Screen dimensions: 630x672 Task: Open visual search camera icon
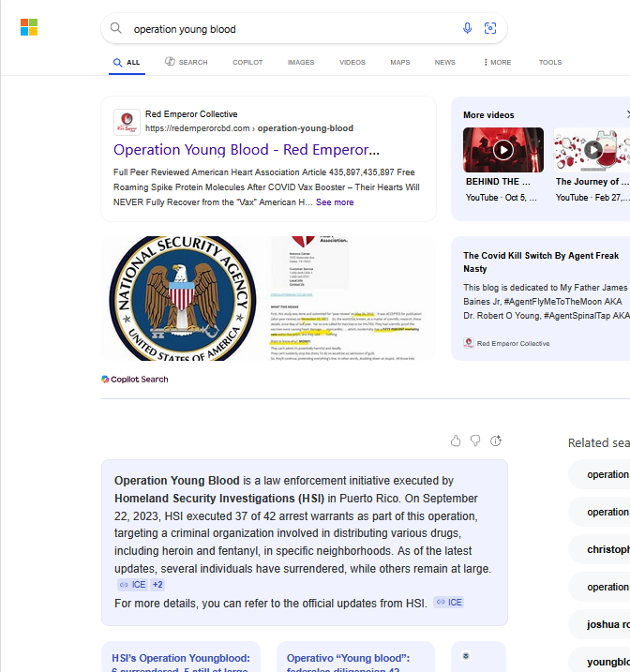pyautogui.click(x=490, y=28)
